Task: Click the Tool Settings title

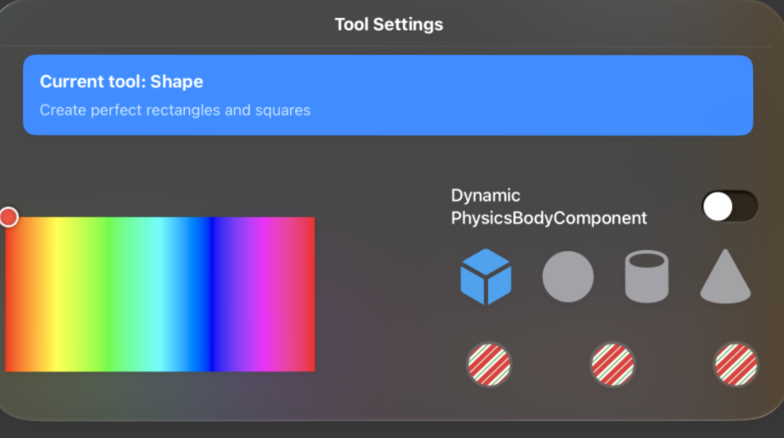Action: (x=388, y=24)
